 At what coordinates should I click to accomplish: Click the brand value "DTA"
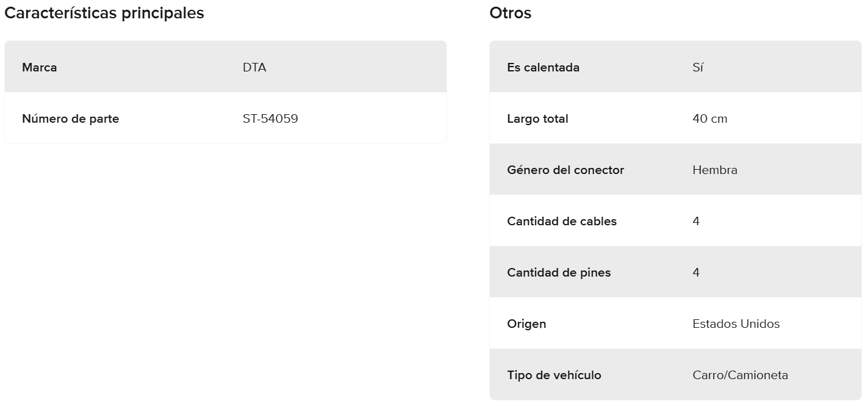(254, 67)
